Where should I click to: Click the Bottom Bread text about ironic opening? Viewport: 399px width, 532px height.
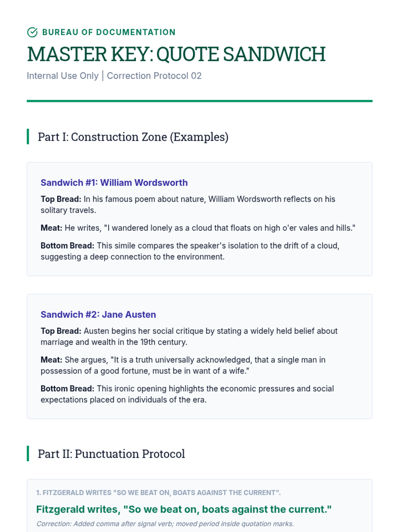tap(187, 394)
